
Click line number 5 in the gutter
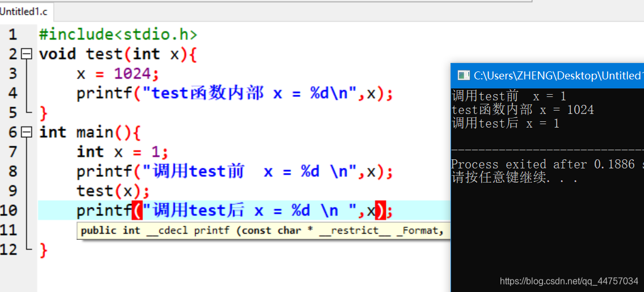click(12, 112)
